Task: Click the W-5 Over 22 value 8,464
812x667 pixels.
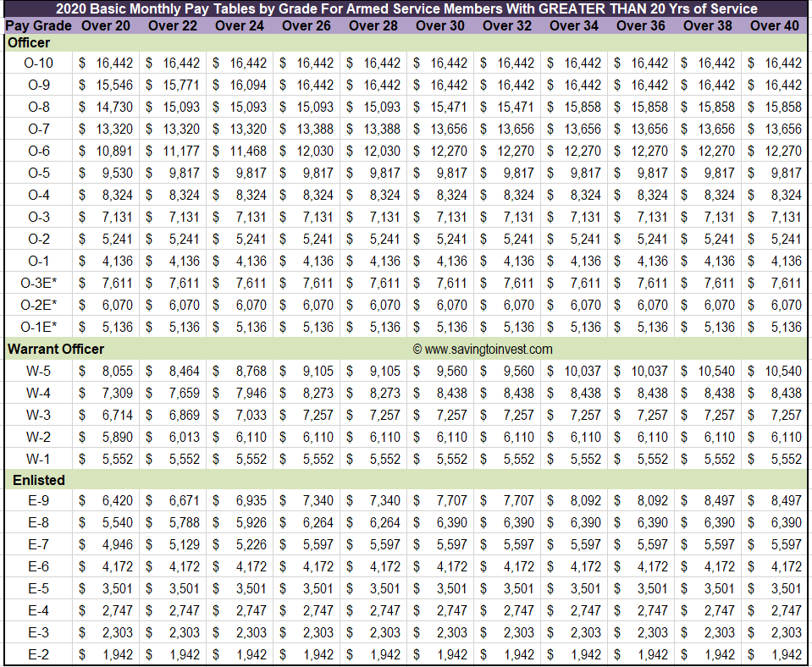Action: coord(185,372)
